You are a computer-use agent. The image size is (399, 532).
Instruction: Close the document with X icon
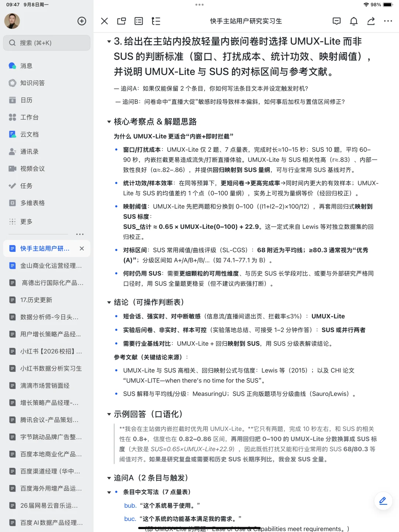(x=105, y=21)
